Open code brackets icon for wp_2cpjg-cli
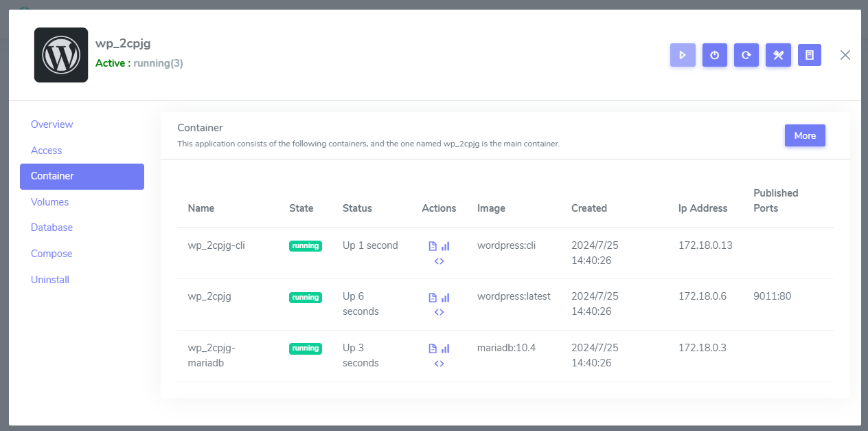868x431 pixels. tap(439, 261)
